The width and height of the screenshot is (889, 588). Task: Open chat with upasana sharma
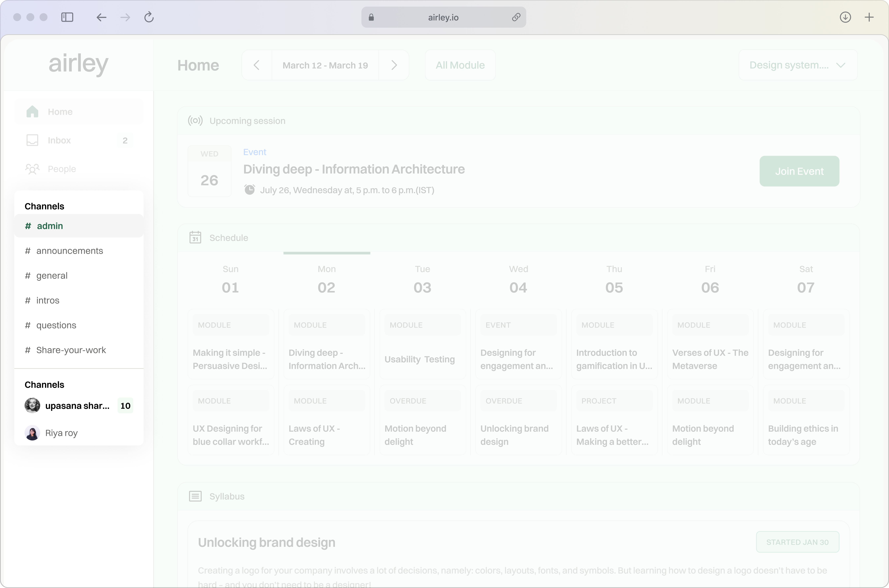tap(79, 406)
